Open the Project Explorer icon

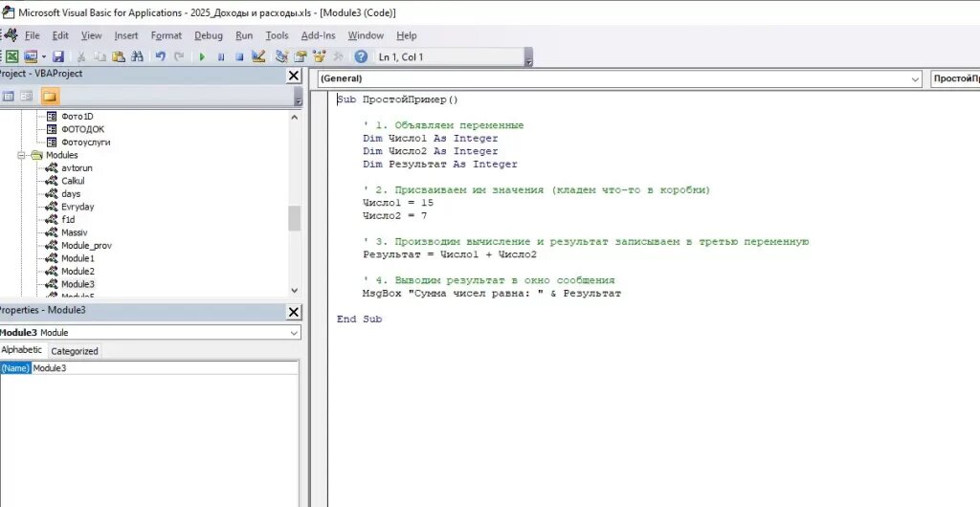281,56
